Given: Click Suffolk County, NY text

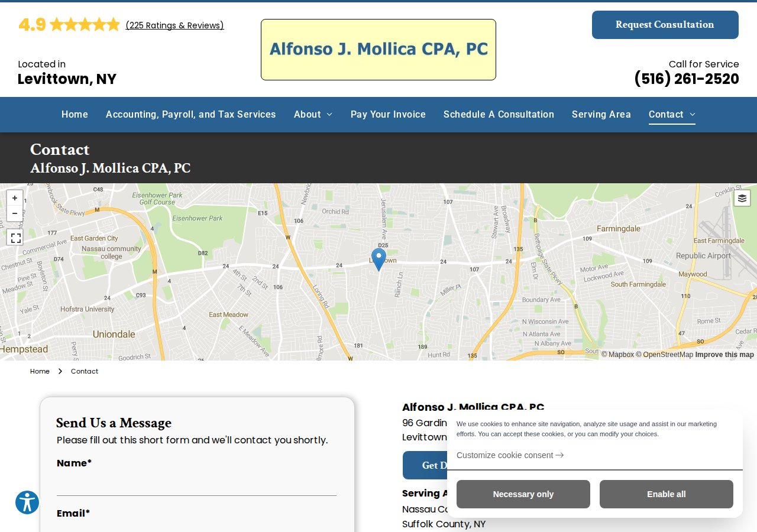Looking at the screenshot, I should [444, 524].
